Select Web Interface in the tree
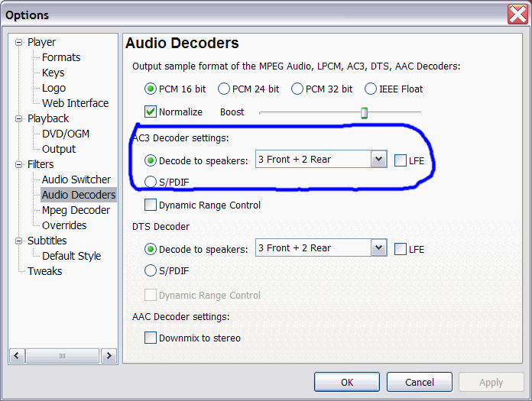This screenshot has width=532, height=401. (x=75, y=103)
